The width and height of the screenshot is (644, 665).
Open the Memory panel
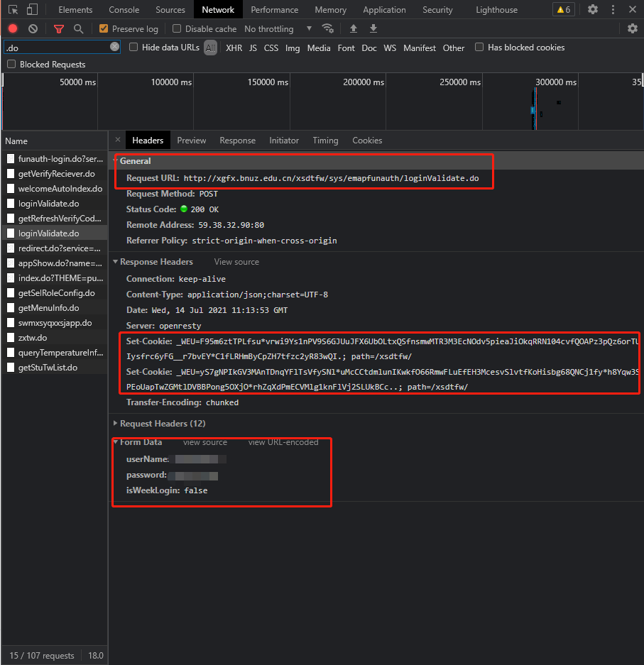330,10
